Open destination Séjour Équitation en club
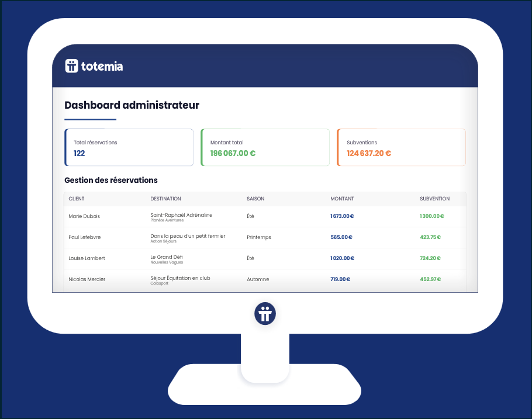Image resolution: width=532 pixels, height=419 pixels. click(180, 278)
